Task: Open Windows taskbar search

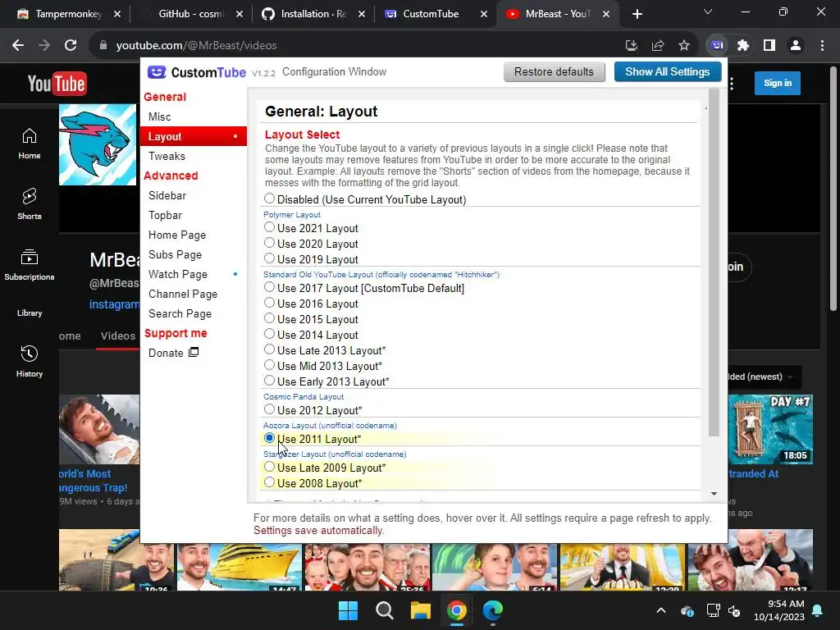Action: coord(384,610)
